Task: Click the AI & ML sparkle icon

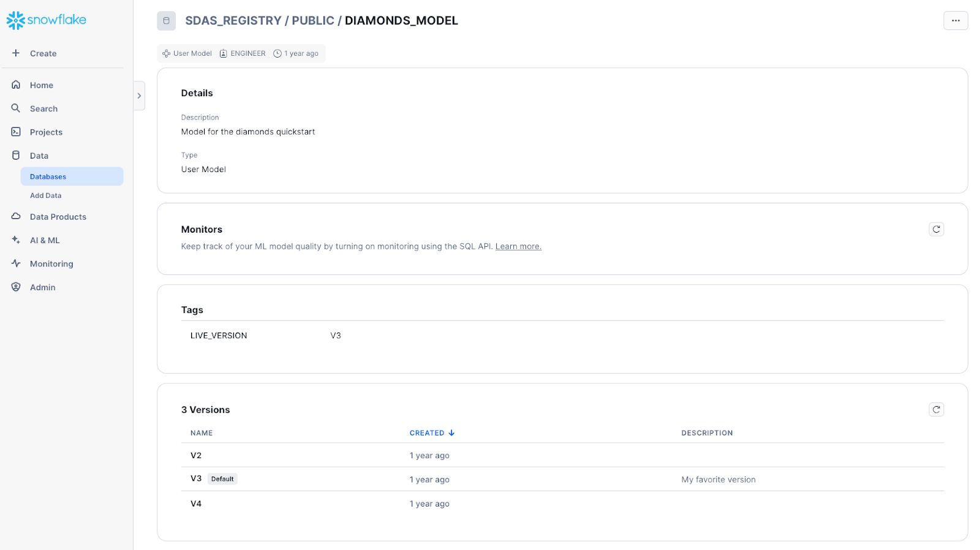Action: point(16,240)
